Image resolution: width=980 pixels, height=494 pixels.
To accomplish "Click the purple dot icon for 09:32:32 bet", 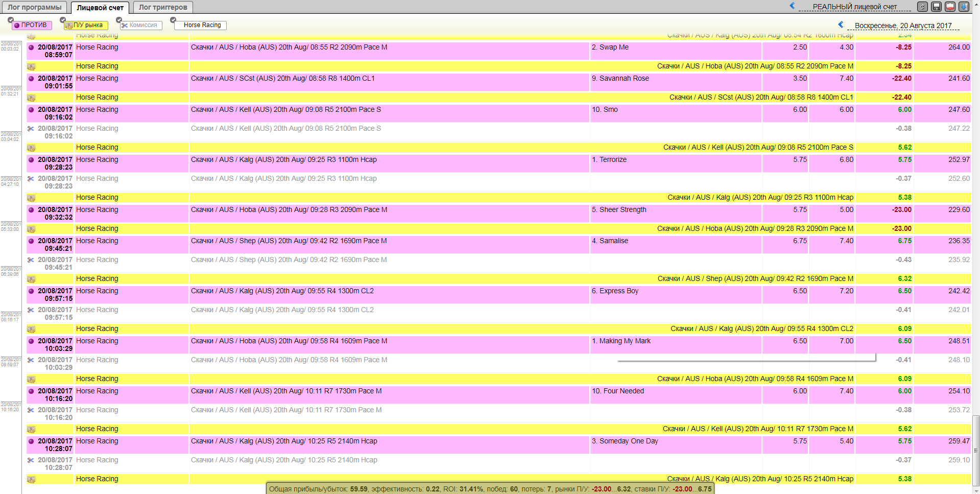I will click(31, 210).
